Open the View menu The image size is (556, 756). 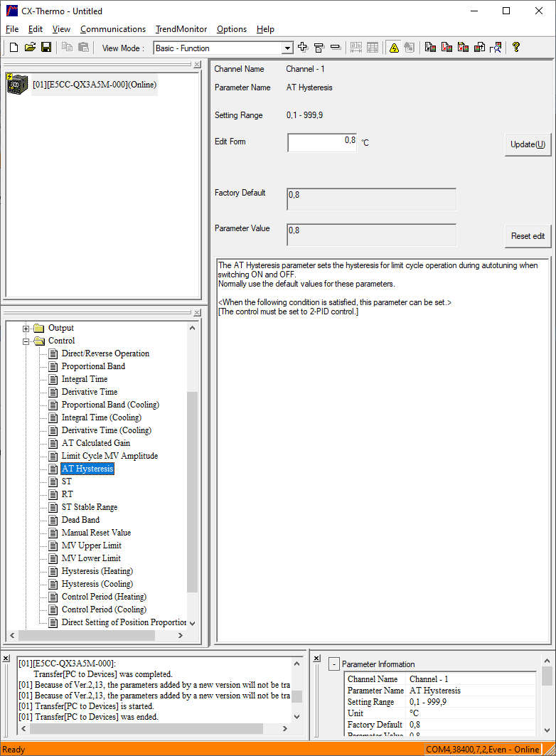coord(61,29)
